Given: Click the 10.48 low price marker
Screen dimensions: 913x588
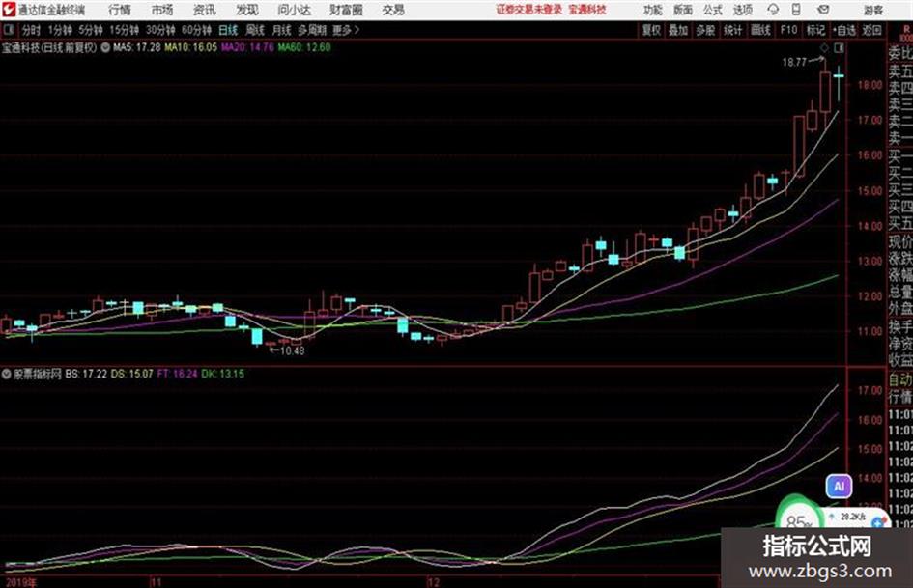Looking at the screenshot, I should tap(293, 351).
